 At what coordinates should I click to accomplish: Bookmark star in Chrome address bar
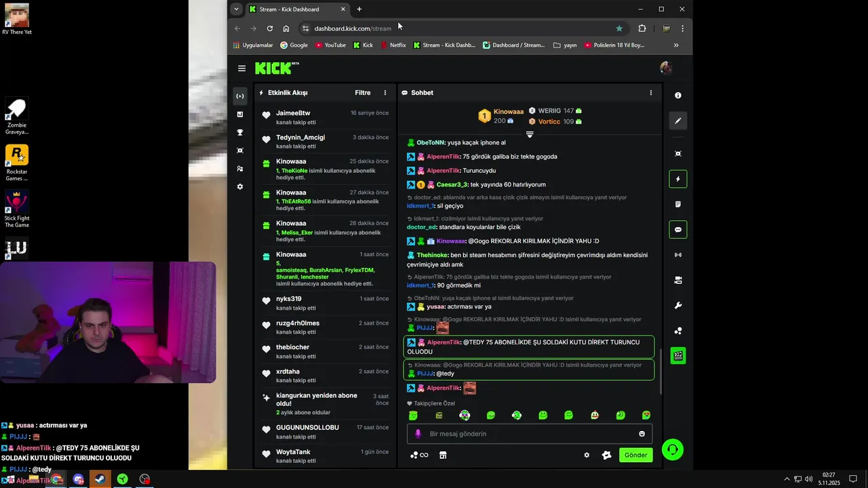click(x=619, y=28)
